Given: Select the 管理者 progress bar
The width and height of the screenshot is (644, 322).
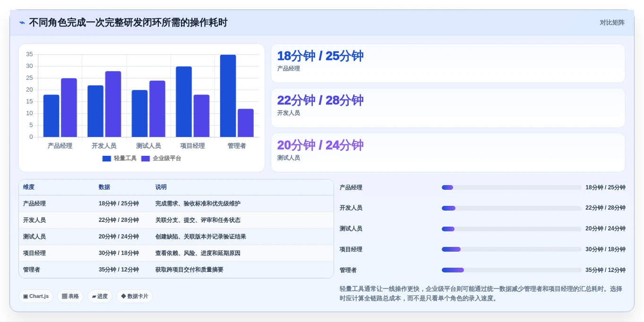Looking at the screenshot, I should point(512,270).
